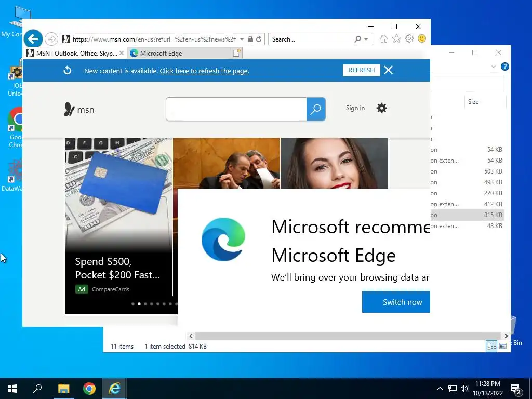Click the smiley feedback icon

click(x=422, y=38)
